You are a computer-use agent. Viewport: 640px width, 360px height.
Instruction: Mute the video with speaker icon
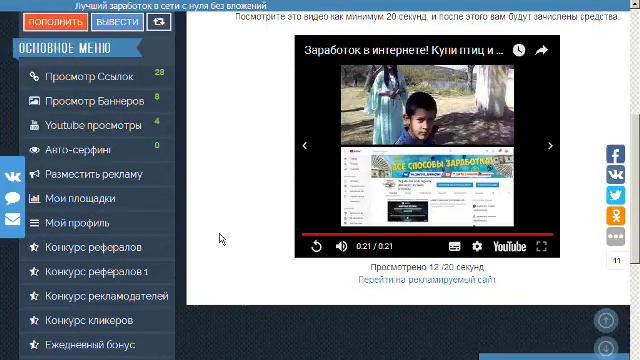click(x=341, y=246)
